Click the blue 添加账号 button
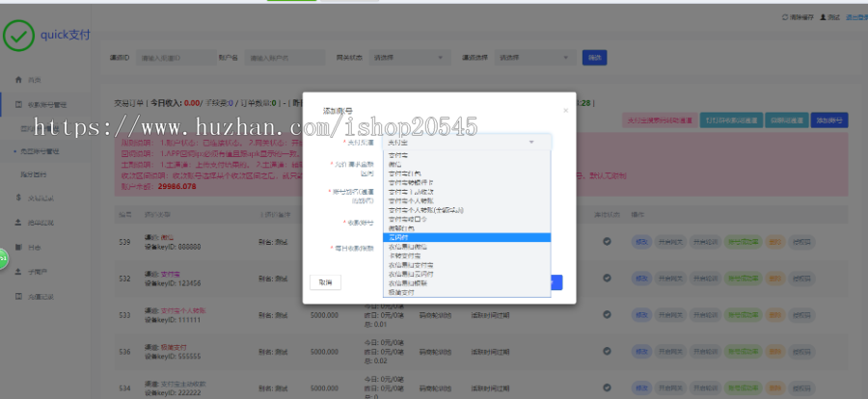This screenshot has width=868, height=399. 828,120
